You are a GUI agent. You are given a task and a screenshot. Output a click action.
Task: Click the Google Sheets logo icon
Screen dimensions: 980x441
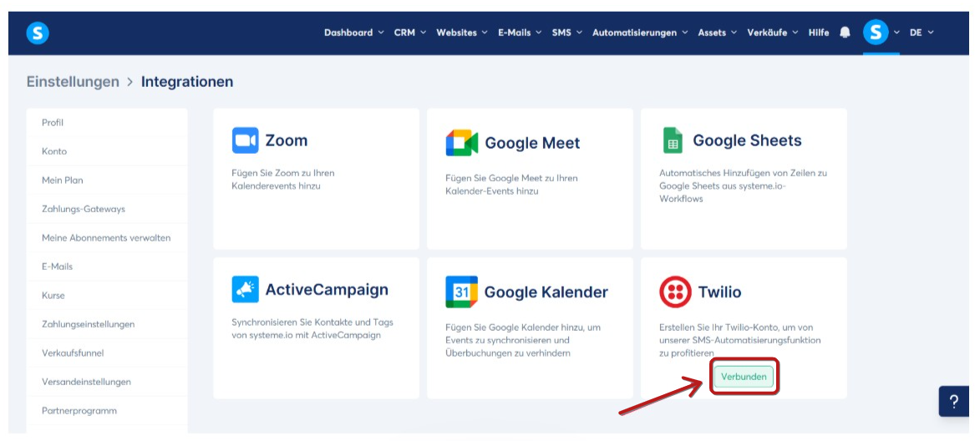click(673, 140)
